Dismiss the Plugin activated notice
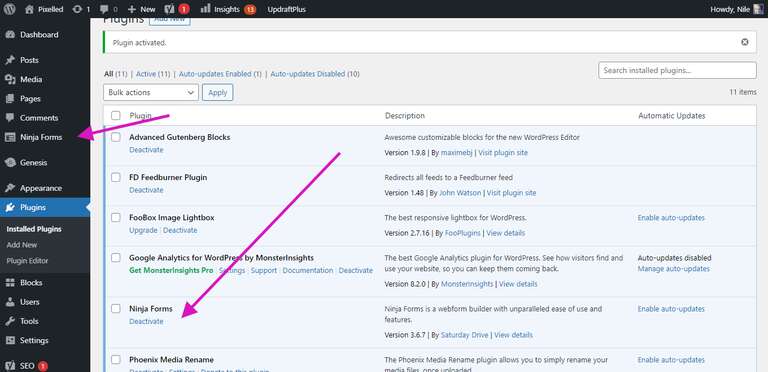This screenshot has height=372, width=768. 744,42
